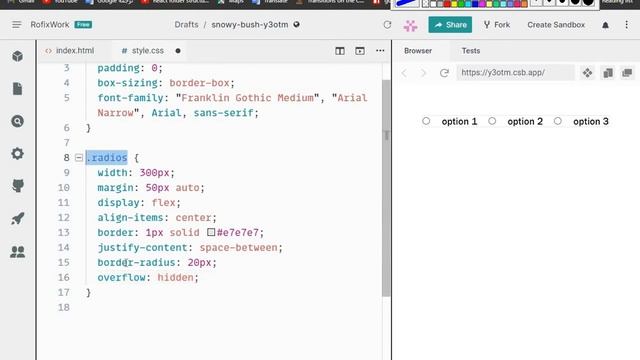Click the unsaved dot on style.css tab

(178, 51)
